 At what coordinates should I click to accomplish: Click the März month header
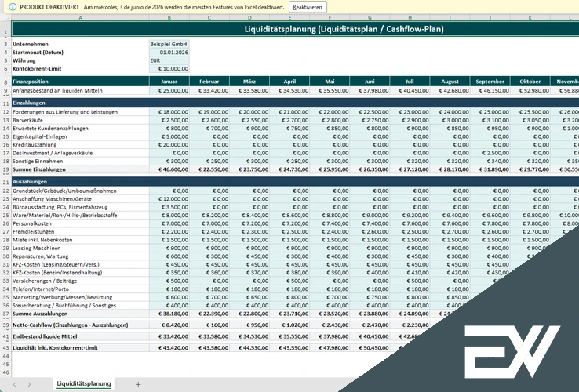tap(249, 82)
